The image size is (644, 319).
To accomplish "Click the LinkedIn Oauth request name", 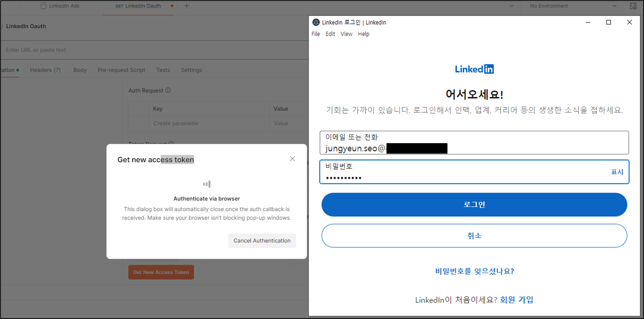I will (x=26, y=26).
